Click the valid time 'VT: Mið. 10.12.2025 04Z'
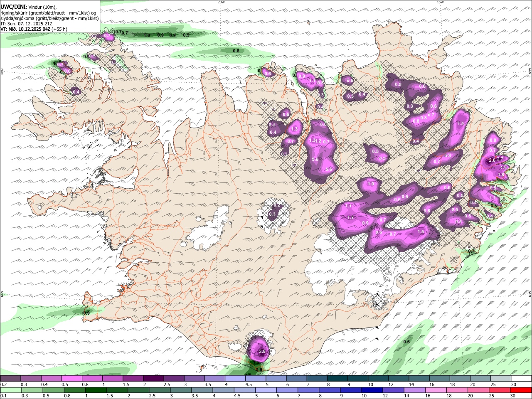Viewport: 532px width, 399px height. tap(25, 29)
